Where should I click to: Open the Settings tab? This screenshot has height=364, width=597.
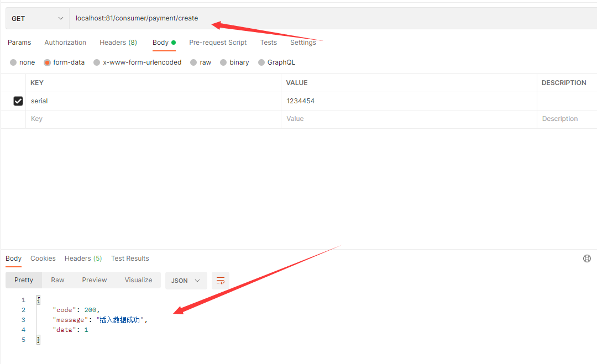point(303,42)
